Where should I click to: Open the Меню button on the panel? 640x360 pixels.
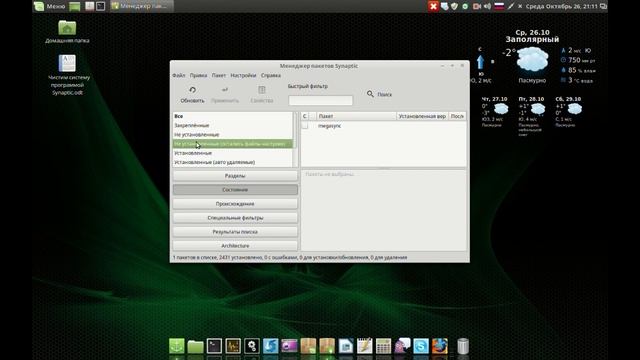coord(51,6)
